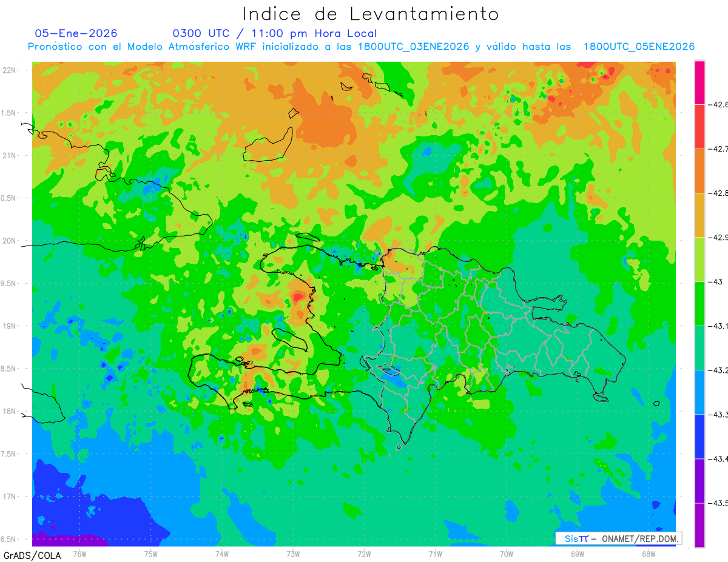Click the legend value '-43.3'
Viewport: 728px width, 562px height.
point(719,415)
